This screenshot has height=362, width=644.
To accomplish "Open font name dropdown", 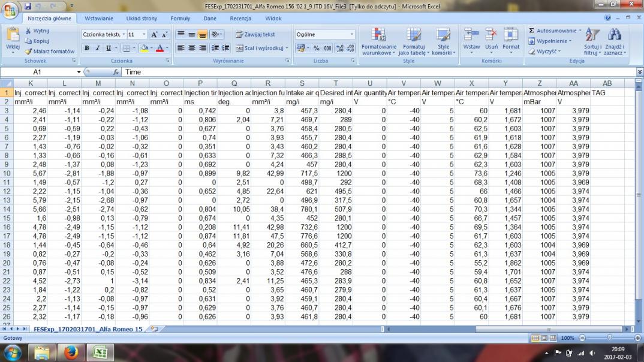I will pos(123,35).
